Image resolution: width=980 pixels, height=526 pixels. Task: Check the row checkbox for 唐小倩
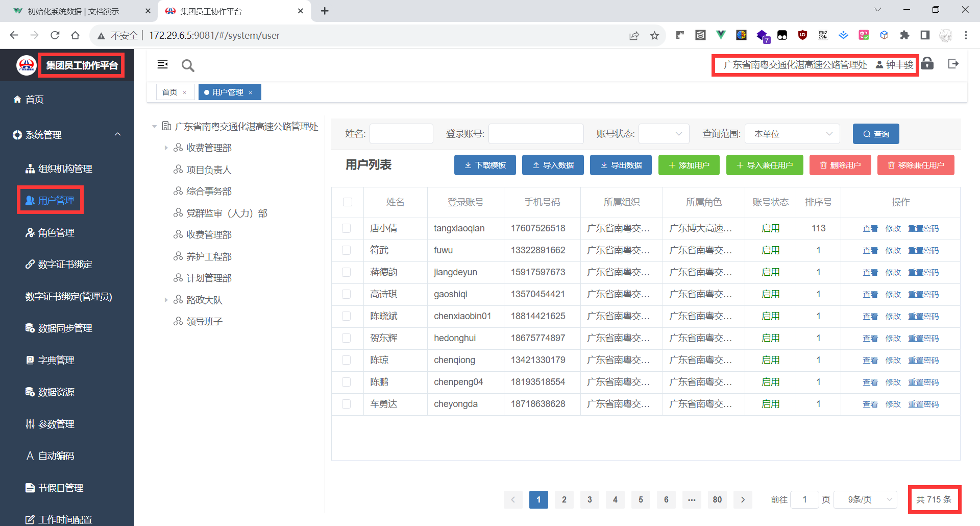tap(347, 228)
